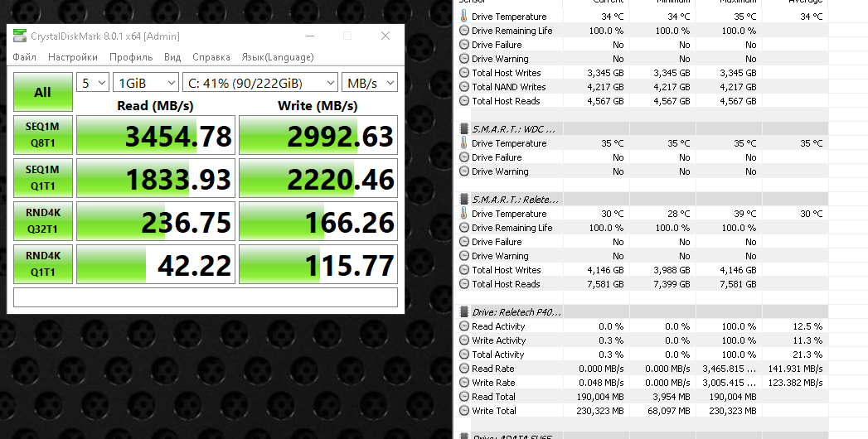Click the 166.26 random write result
The width and height of the screenshot is (868, 439).
318,221
